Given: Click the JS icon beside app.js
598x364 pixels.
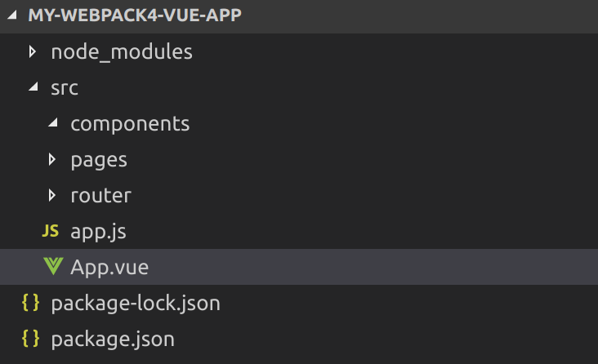Looking at the screenshot, I should (51, 231).
